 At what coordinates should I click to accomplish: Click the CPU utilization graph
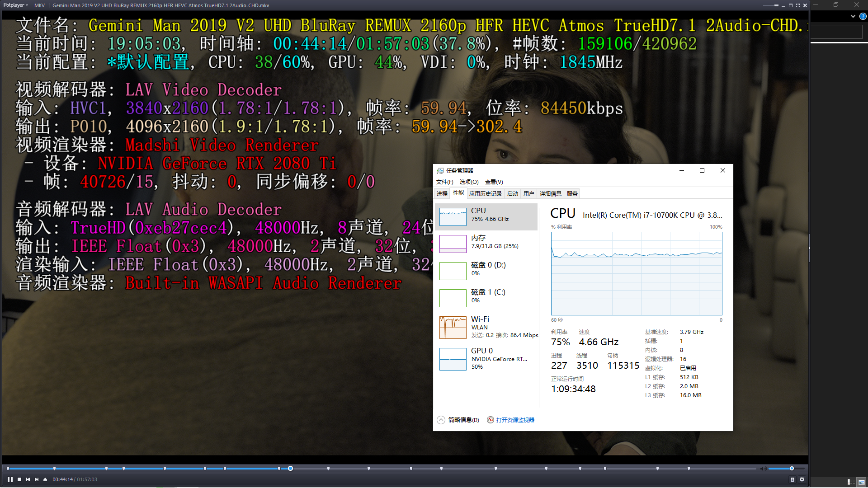pyautogui.click(x=637, y=274)
